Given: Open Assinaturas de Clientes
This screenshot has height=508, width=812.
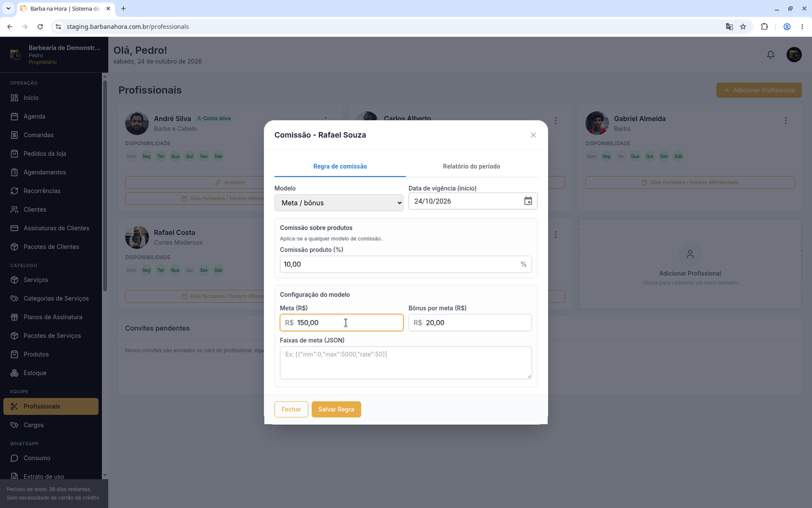Looking at the screenshot, I should click(51, 228).
